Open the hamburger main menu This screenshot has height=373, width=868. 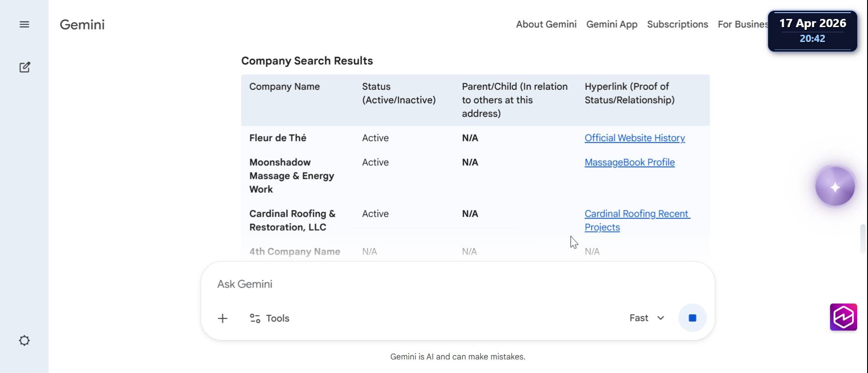(24, 24)
